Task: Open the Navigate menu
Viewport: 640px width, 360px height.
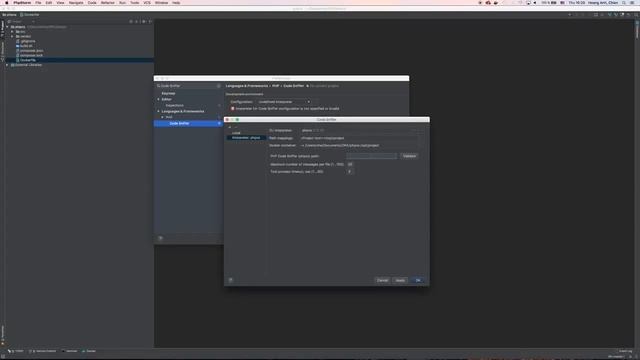Action: click(x=76, y=2)
